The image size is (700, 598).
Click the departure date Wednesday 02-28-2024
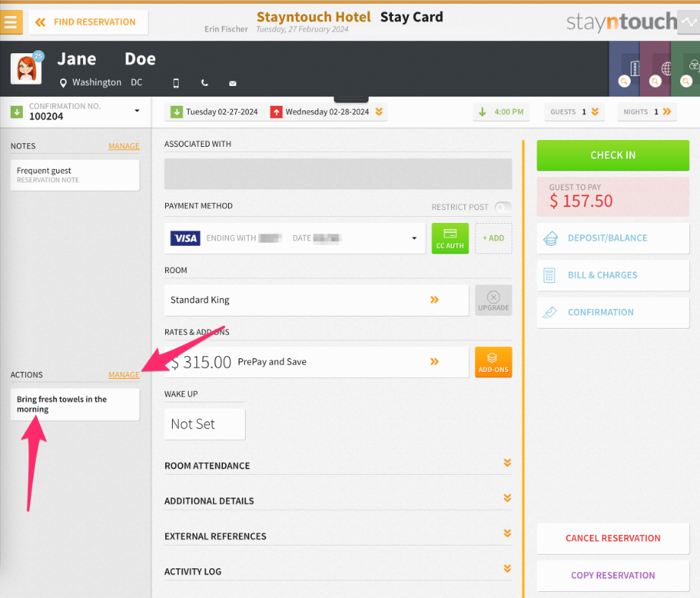(320, 112)
